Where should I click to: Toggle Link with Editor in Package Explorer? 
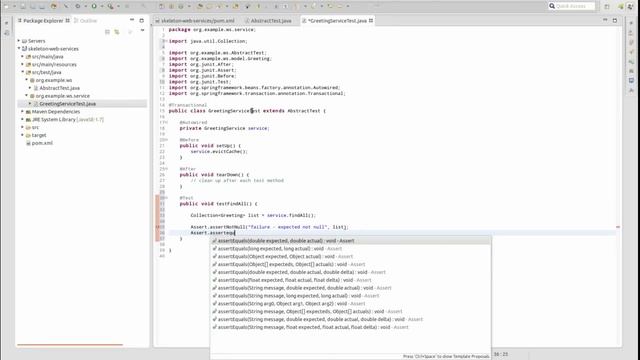tap(117, 31)
